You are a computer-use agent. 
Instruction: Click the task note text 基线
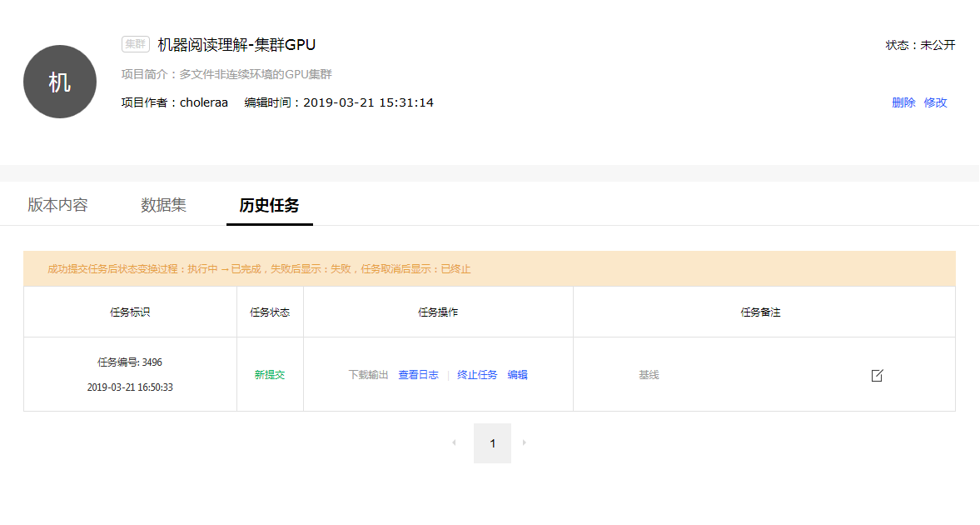tap(649, 375)
